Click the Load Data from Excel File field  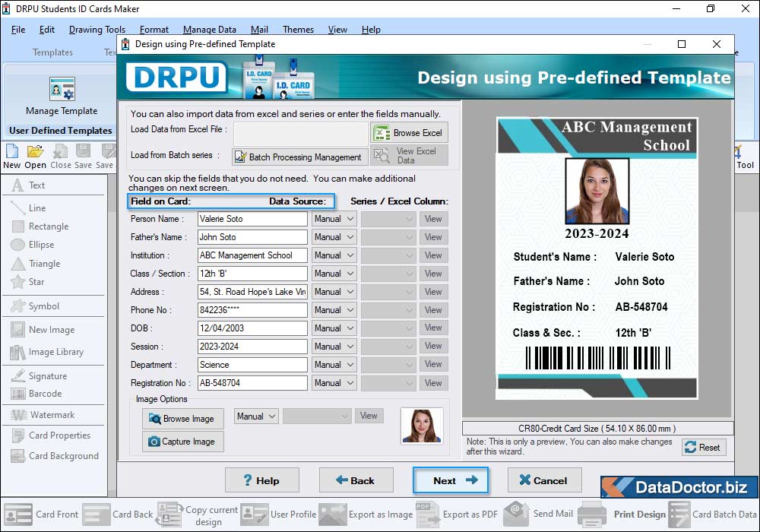(300, 133)
